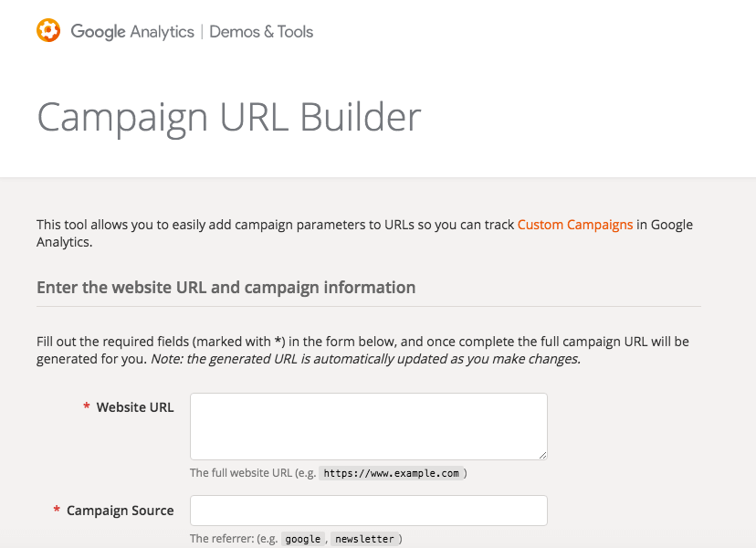756x548 pixels.
Task: Focus the Campaign Source input field
Action: click(367, 510)
